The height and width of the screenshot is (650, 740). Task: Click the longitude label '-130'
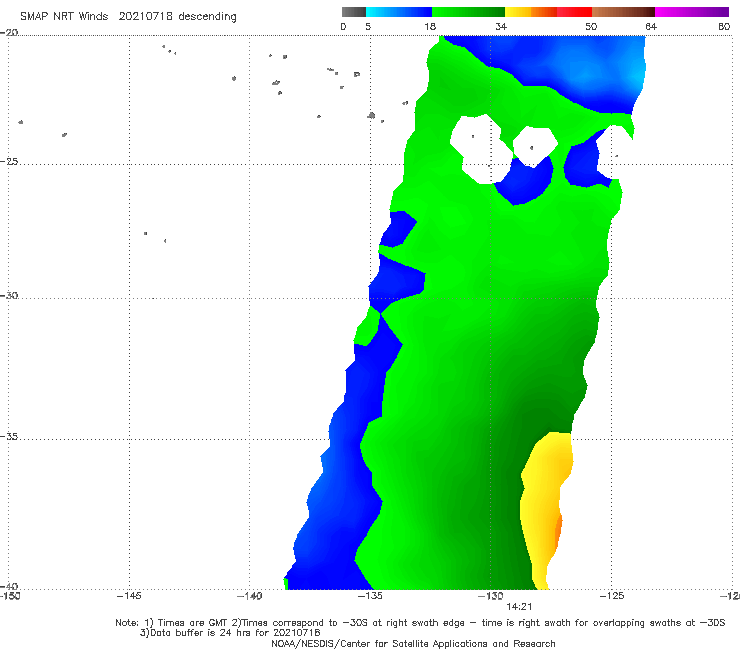click(x=491, y=596)
